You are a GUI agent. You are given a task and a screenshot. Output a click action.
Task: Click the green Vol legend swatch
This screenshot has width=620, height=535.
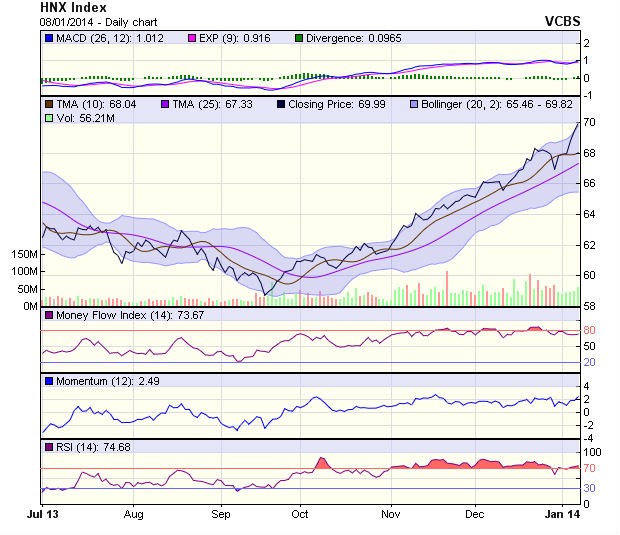(x=49, y=118)
